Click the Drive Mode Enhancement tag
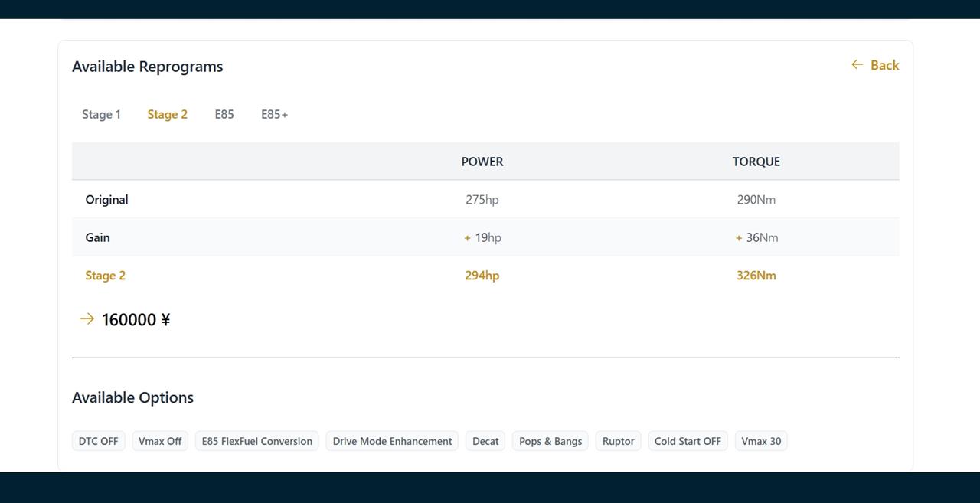 tap(392, 441)
